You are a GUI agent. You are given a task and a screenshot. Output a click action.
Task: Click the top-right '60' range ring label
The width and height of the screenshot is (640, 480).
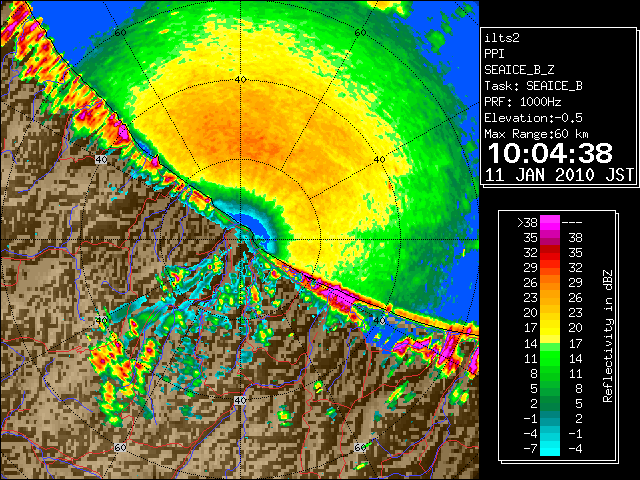(x=360, y=33)
